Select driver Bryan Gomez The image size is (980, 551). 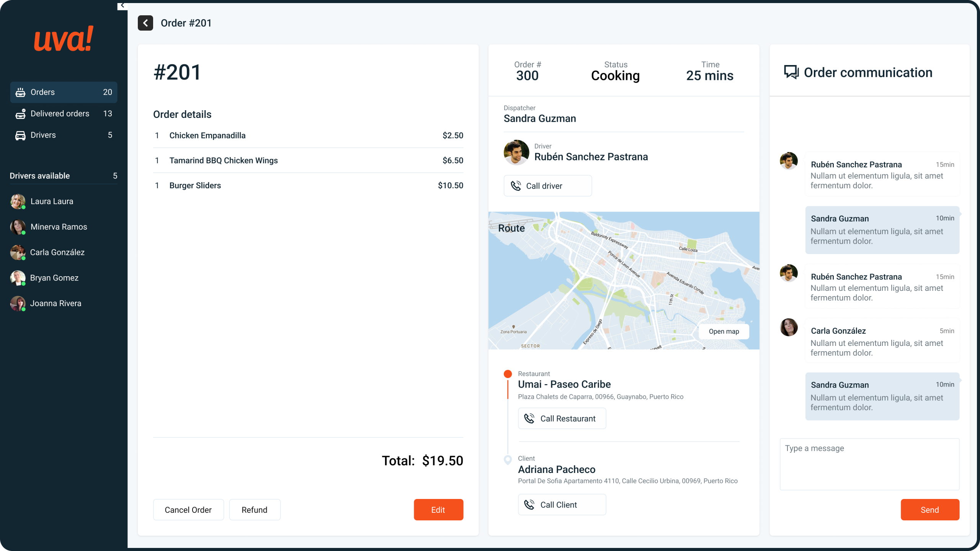pos(54,278)
